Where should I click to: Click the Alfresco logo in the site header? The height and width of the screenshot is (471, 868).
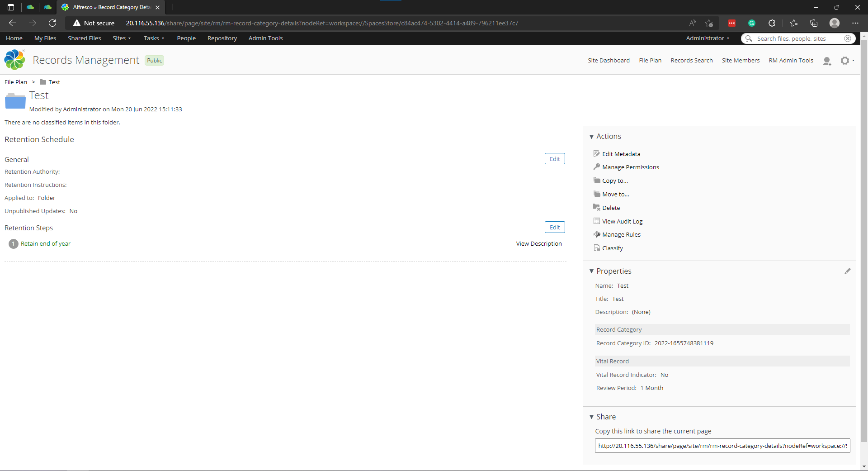tap(14, 60)
